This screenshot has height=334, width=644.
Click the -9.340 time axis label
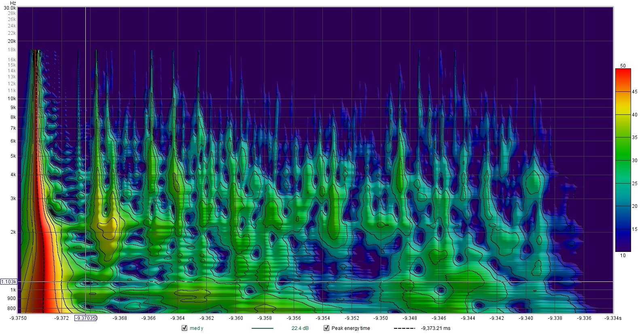[526, 318]
